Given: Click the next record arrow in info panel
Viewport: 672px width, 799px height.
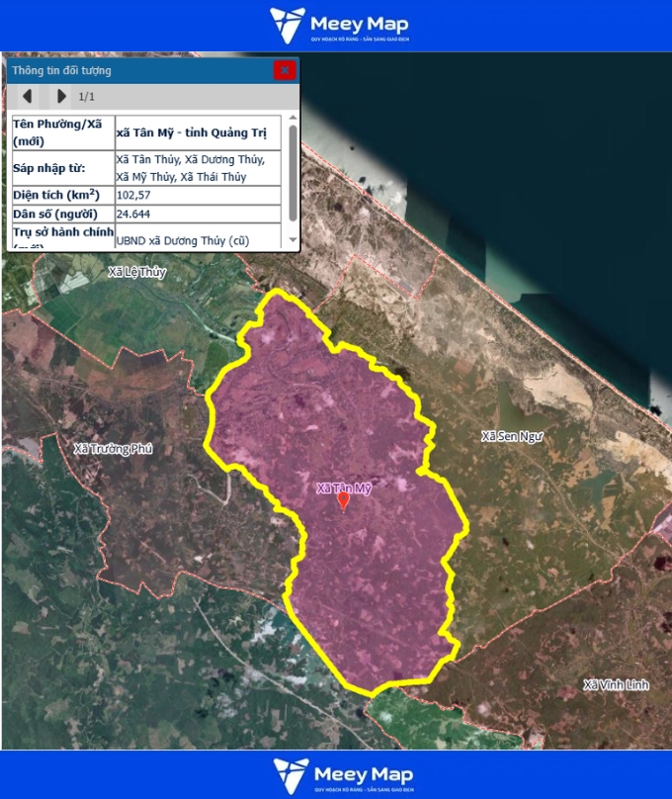Looking at the screenshot, I should 61,96.
